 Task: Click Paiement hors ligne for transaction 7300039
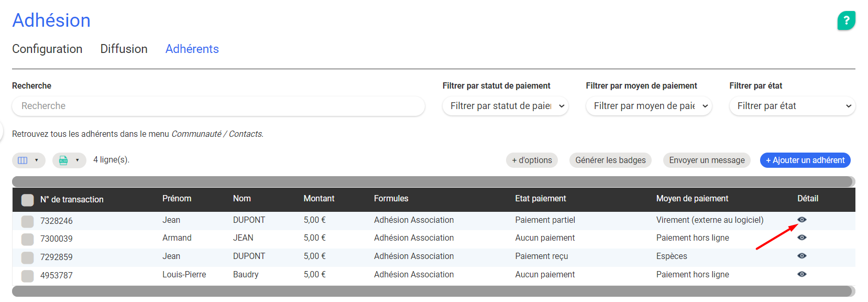click(x=693, y=238)
